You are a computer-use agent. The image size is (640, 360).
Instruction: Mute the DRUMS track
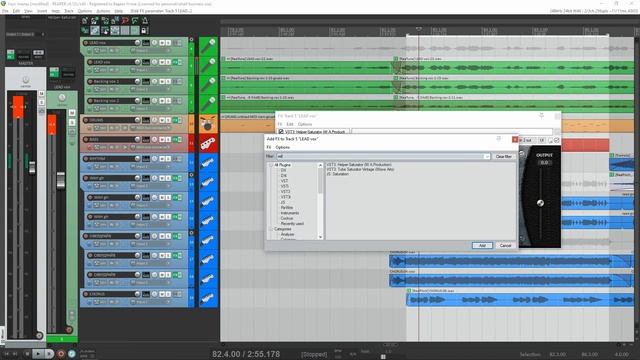(162, 120)
